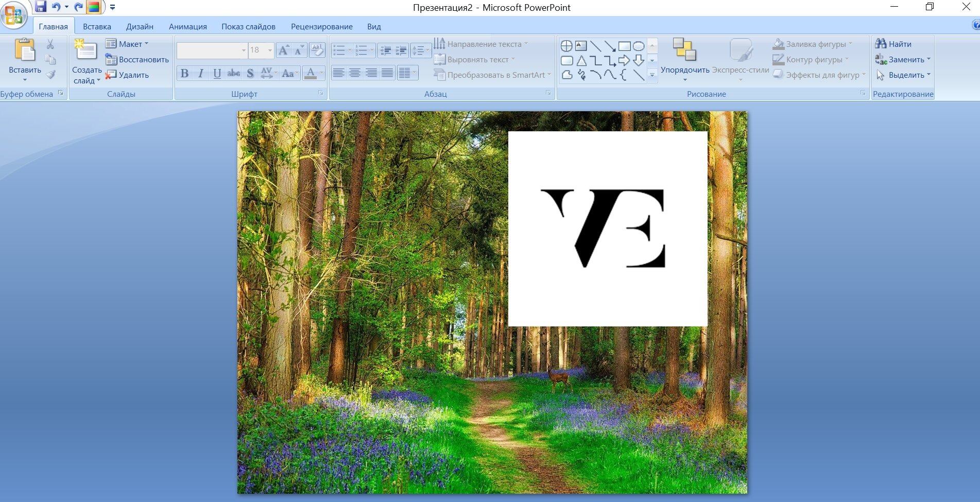Select the elbow arrow connector shape

(610, 61)
